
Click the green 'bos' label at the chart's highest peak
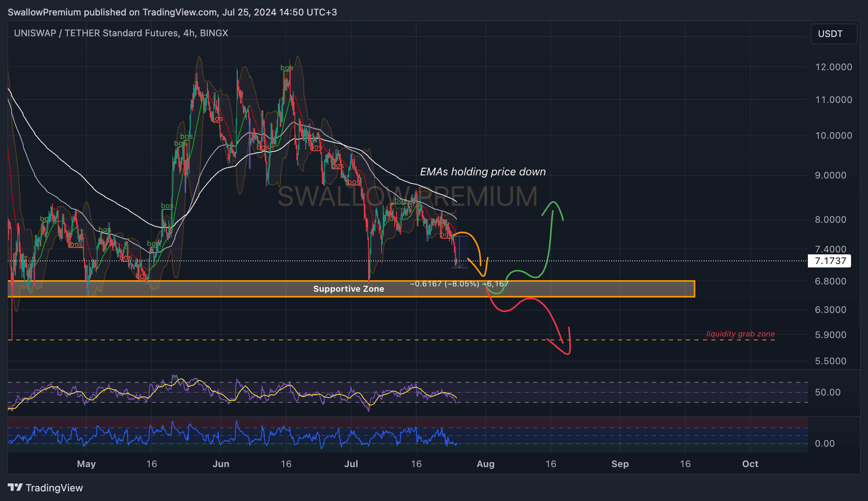(x=287, y=68)
